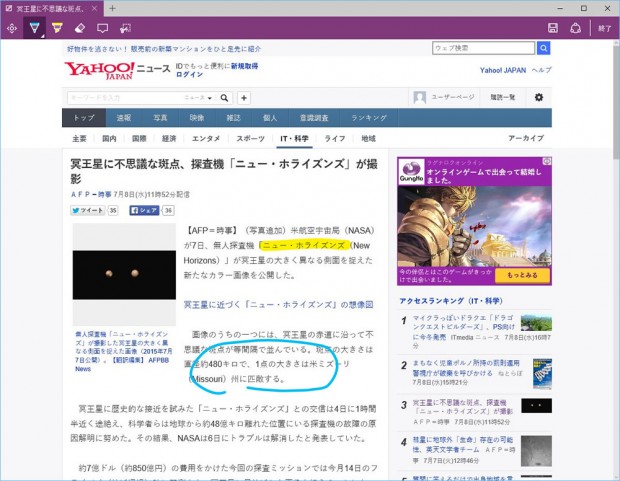The width and height of the screenshot is (620, 481).
Task: Select the ランキング navigation tab
Action: point(369,118)
